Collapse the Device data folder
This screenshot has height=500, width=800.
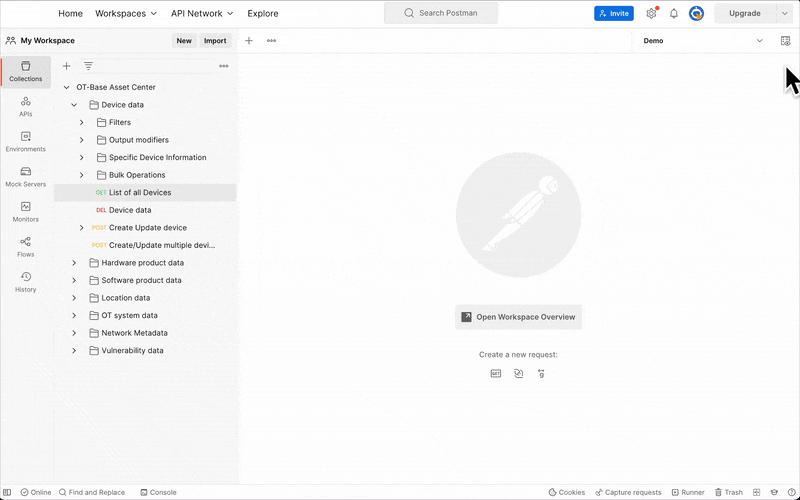click(74, 105)
